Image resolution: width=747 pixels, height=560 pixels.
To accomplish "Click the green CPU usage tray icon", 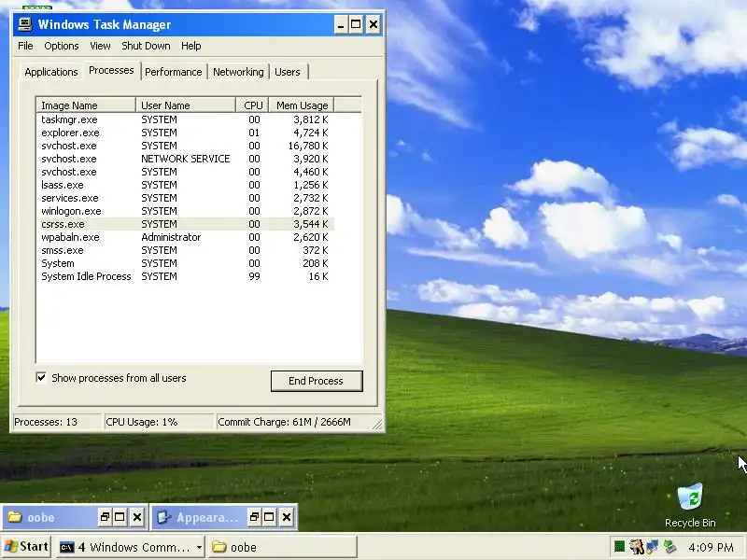I will coord(619,547).
